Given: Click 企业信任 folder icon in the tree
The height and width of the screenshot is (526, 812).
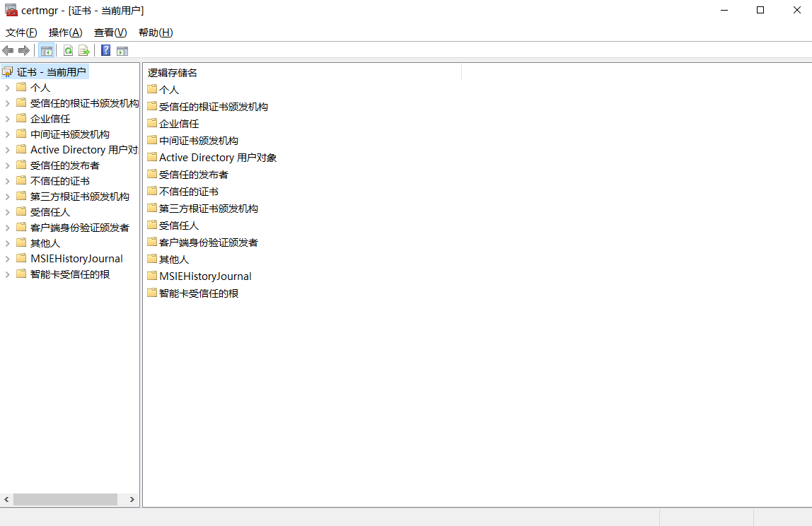Looking at the screenshot, I should click(x=21, y=118).
